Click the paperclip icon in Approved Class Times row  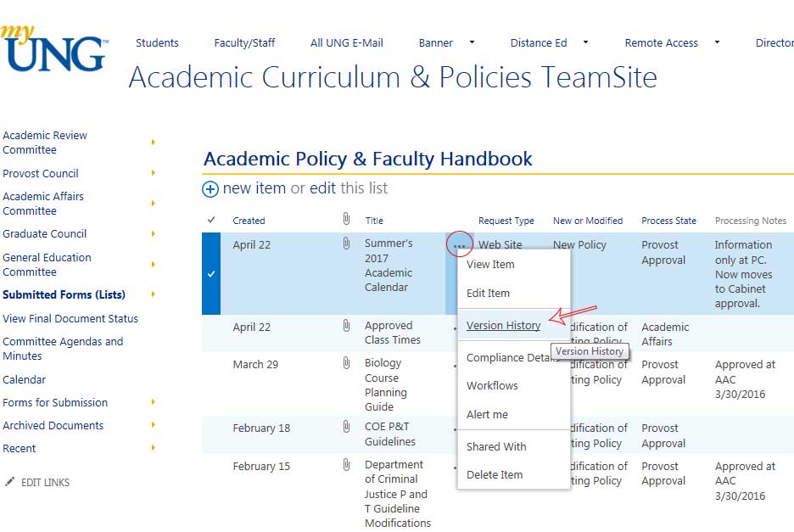tap(346, 325)
